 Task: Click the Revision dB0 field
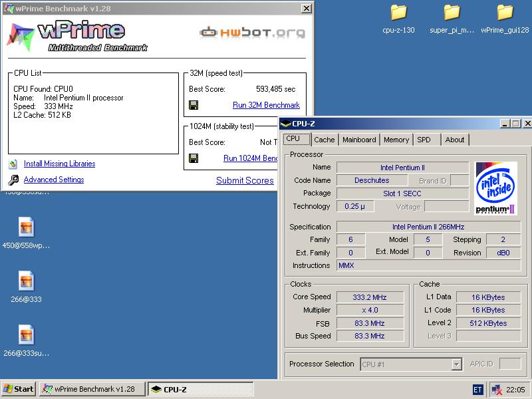pyautogui.click(x=503, y=253)
